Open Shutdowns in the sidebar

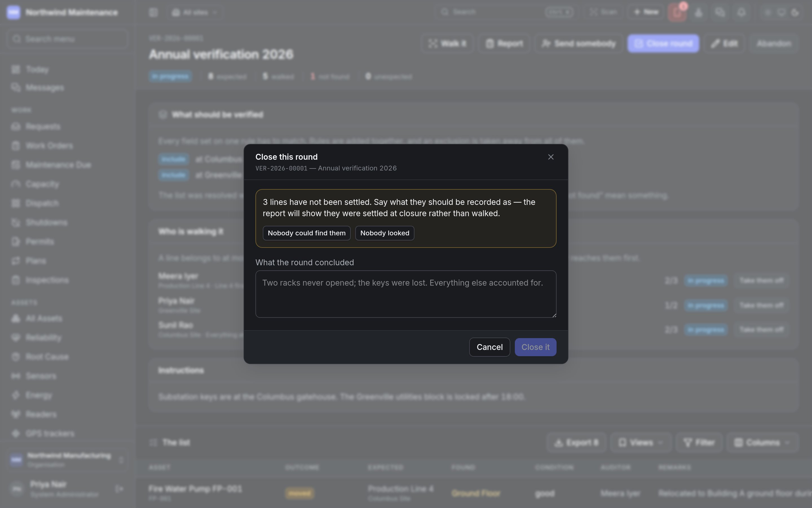click(x=67, y=222)
